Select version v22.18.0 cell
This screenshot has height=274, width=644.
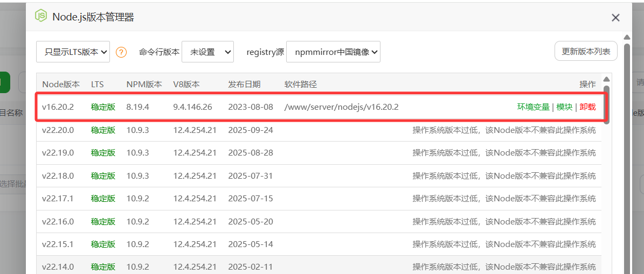point(58,176)
